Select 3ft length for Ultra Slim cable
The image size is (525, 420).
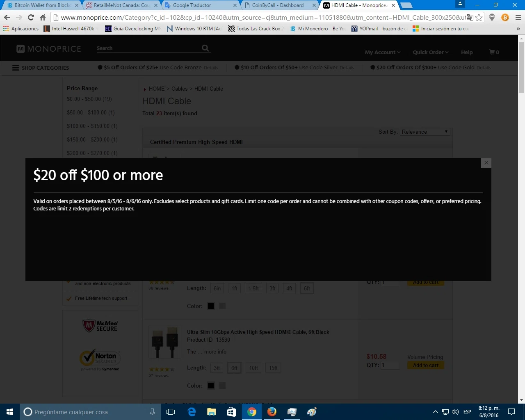217,368
